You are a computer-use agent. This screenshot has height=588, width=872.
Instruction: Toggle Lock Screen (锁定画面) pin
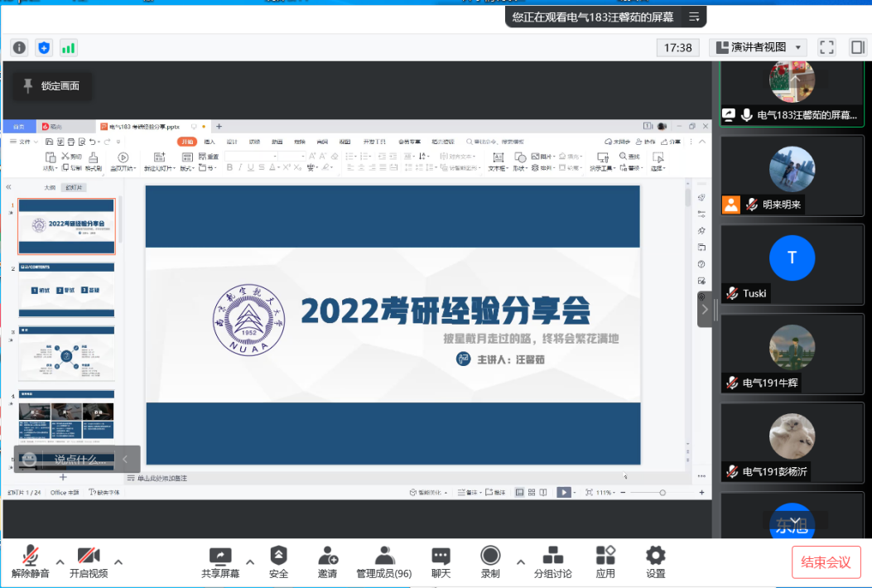coord(52,86)
